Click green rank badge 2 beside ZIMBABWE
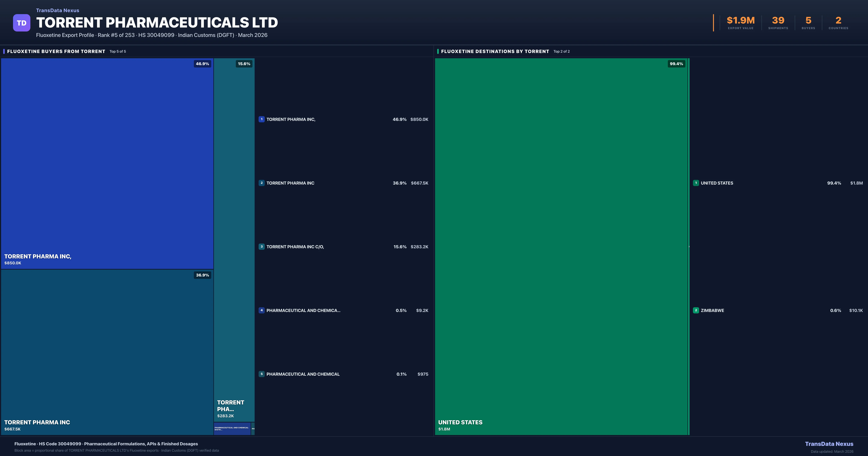 [x=696, y=310]
